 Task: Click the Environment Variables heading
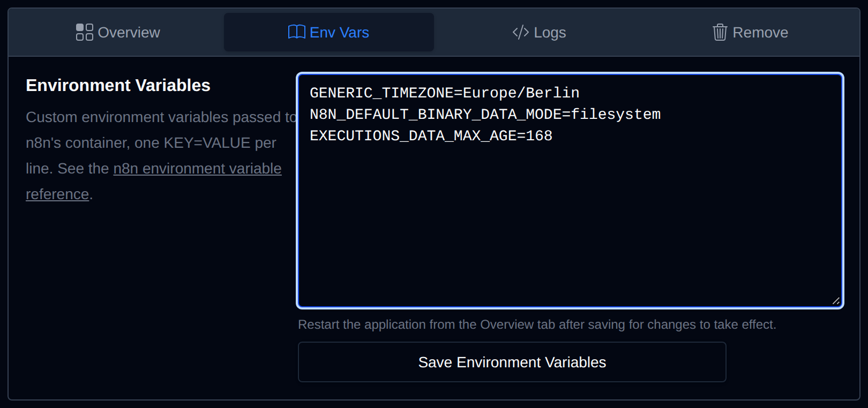point(118,85)
